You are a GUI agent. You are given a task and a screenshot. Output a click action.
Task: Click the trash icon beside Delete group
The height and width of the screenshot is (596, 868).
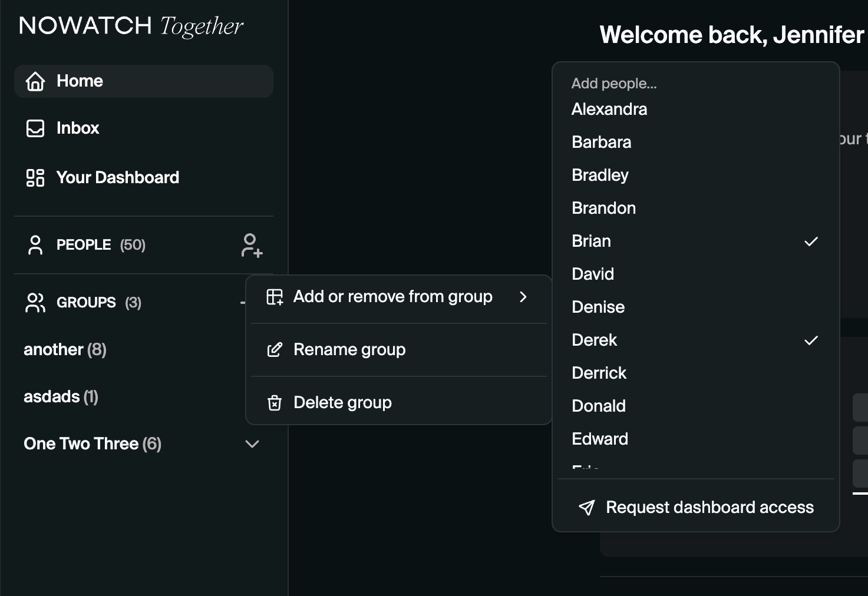275,403
